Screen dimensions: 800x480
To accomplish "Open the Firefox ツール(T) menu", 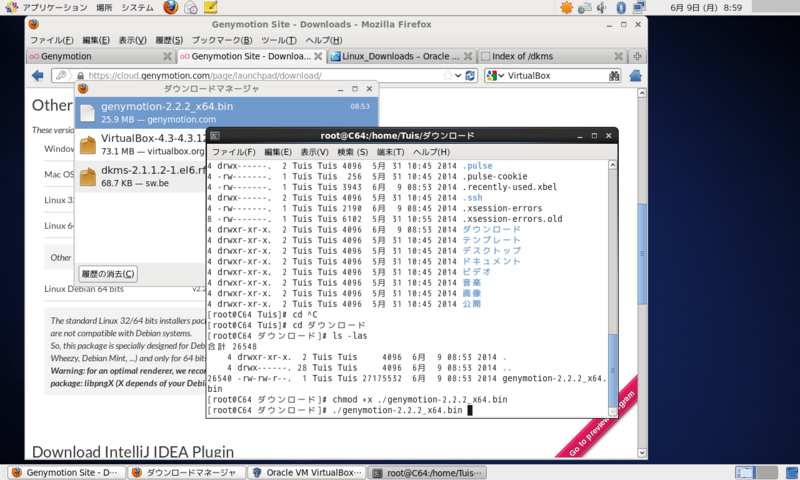I will pyautogui.click(x=279, y=40).
